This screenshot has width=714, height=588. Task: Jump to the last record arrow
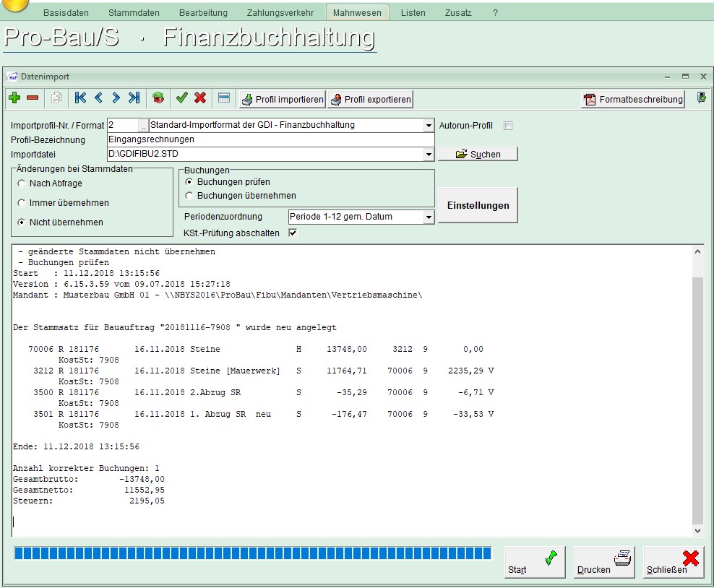tap(134, 98)
